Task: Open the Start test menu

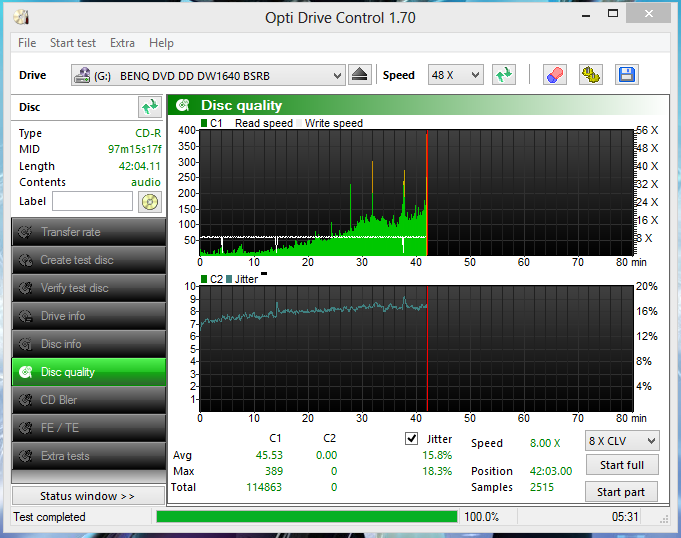Action: 73,43
